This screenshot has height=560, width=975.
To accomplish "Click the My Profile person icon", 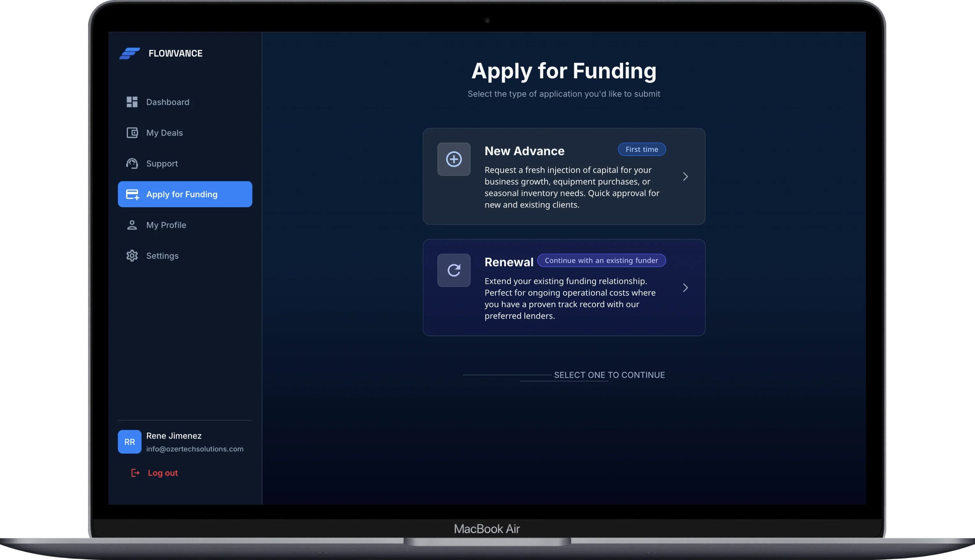I will pyautogui.click(x=132, y=225).
